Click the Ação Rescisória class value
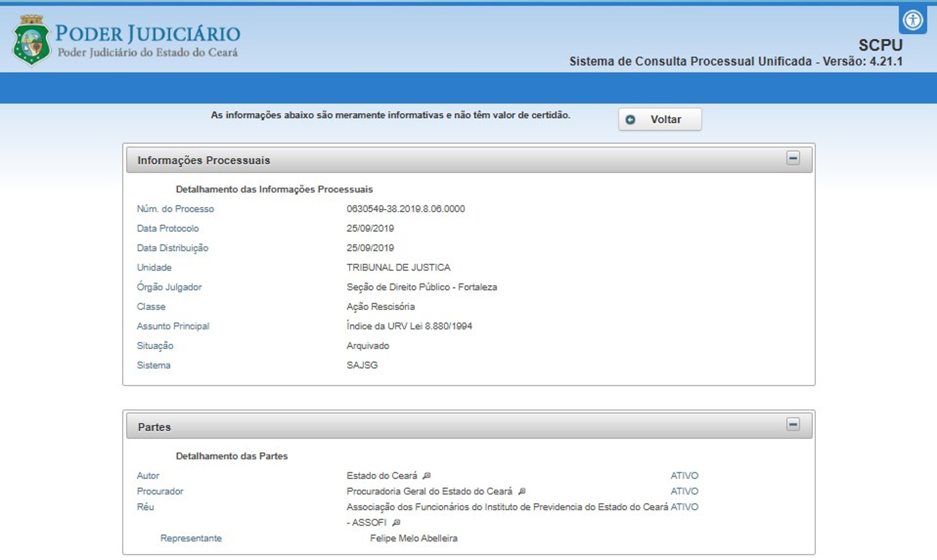Screen dimensions: 937x560 [x=380, y=306]
